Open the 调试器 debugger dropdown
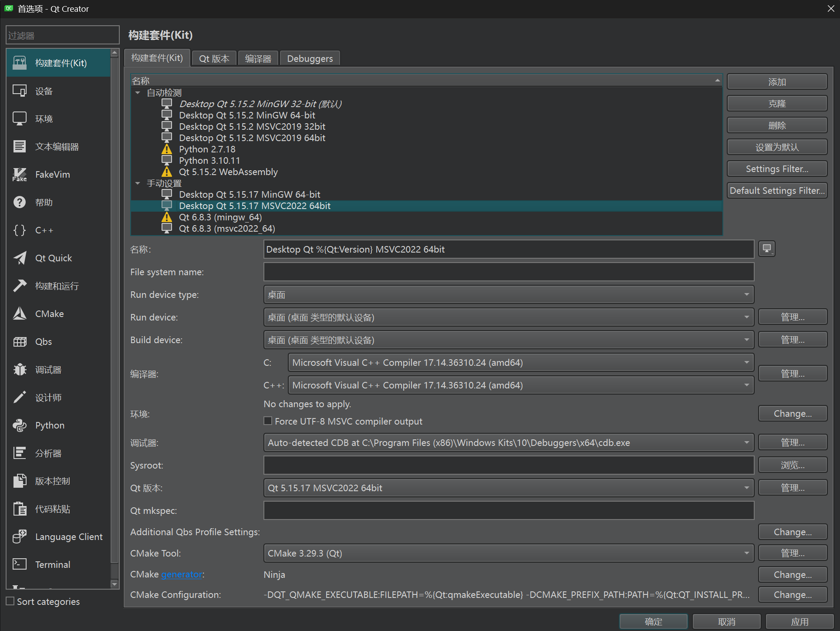840x631 pixels. pyautogui.click(x=509, y=443)
